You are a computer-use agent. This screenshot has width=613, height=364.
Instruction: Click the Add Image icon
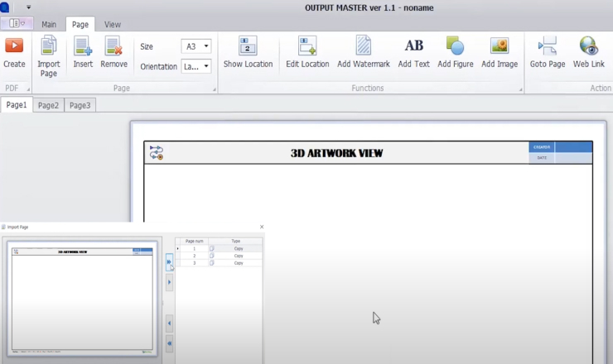(500, 46)
